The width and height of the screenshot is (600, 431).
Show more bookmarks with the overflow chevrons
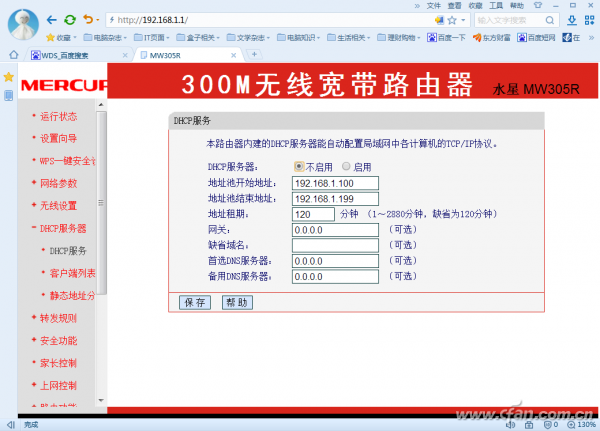click(592, 38)
